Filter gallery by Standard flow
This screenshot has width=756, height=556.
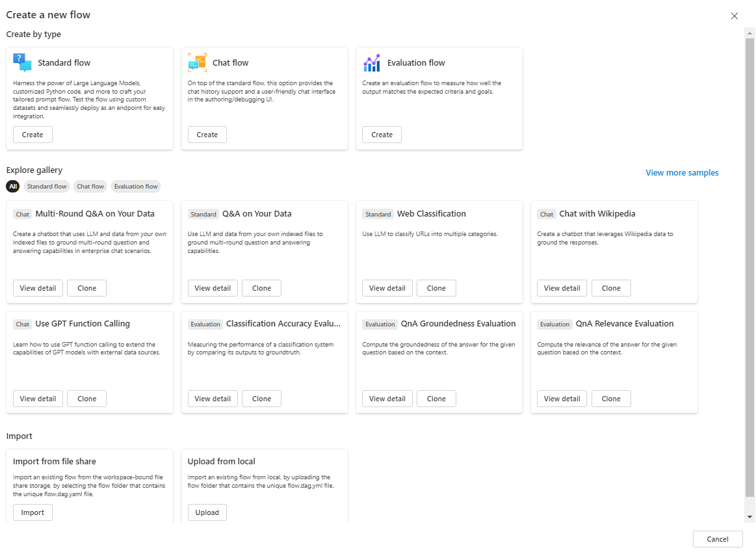[x=47, y=187]
